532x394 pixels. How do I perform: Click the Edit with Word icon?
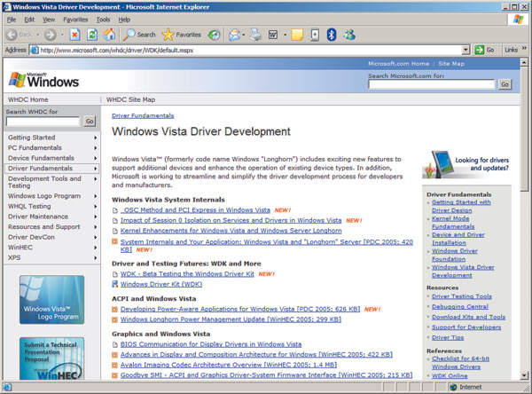coord(273,35)
